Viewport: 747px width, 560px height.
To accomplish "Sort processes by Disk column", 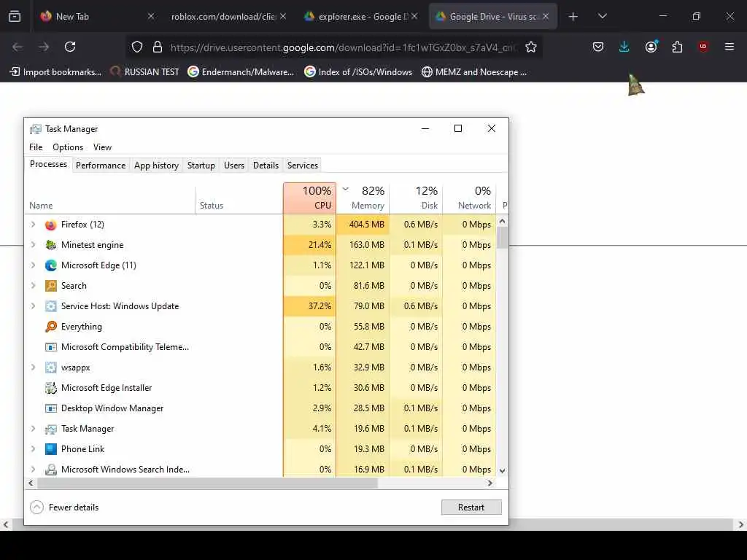I will 416,198.
